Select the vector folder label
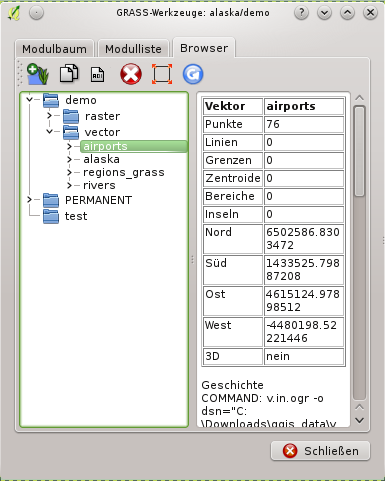Viewport: 385px width, 481px height. 102,132
